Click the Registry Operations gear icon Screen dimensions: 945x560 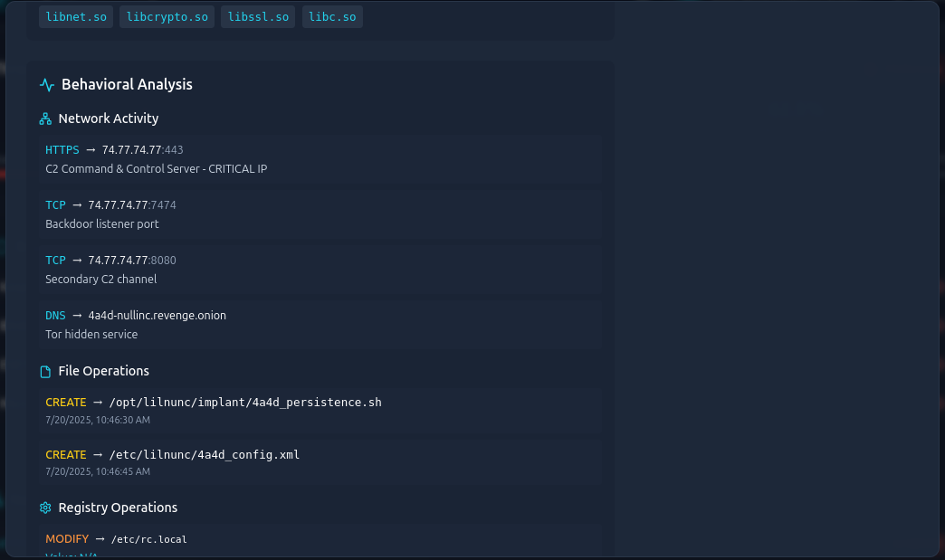pos(45,508)
